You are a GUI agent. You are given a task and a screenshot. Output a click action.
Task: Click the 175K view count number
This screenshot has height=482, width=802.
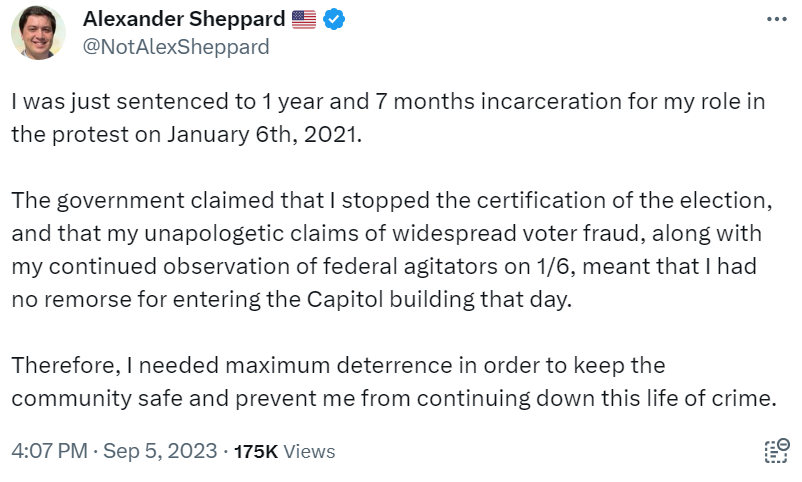point(256,452)
